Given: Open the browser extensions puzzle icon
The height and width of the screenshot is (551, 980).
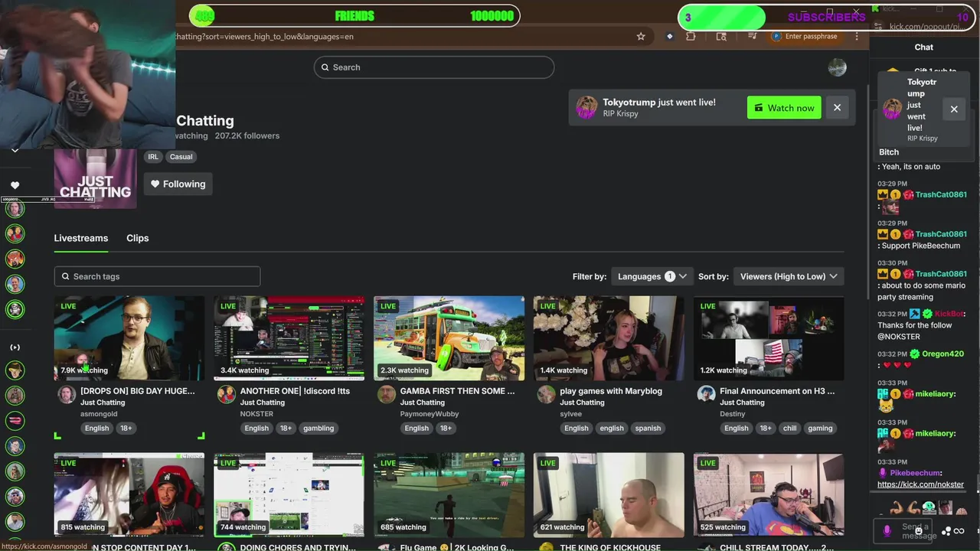Looking at the screenshot, I should click(691, 36).
